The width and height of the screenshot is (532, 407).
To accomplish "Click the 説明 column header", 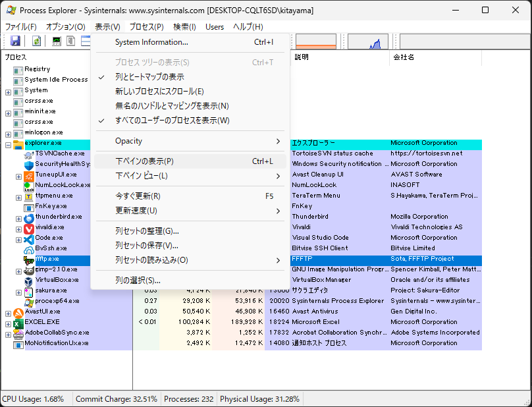I will tap(340, 57).
